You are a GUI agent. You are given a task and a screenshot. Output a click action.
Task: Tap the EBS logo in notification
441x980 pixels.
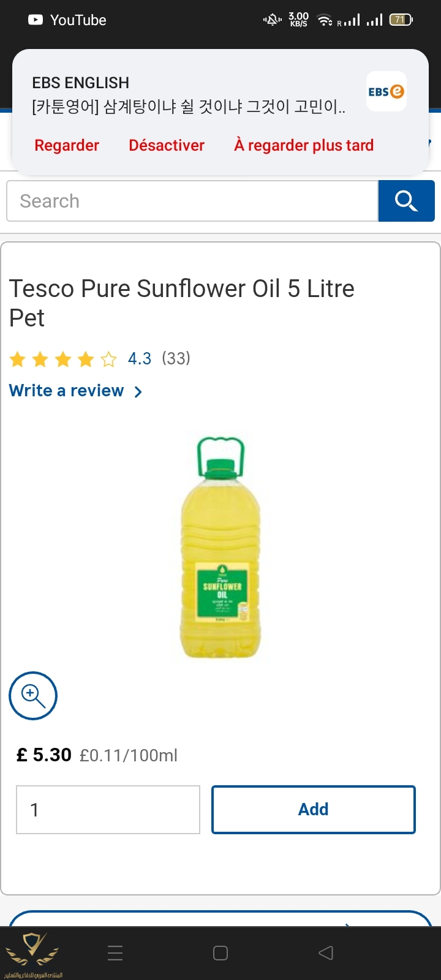tap(386, 91)
